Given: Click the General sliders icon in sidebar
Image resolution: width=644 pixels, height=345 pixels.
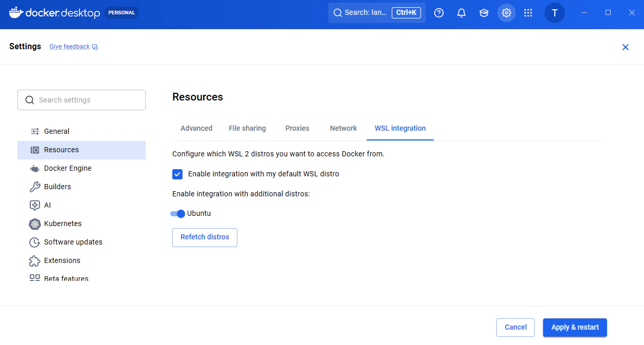Looking at the screenshot, I should tap(35, 131).
